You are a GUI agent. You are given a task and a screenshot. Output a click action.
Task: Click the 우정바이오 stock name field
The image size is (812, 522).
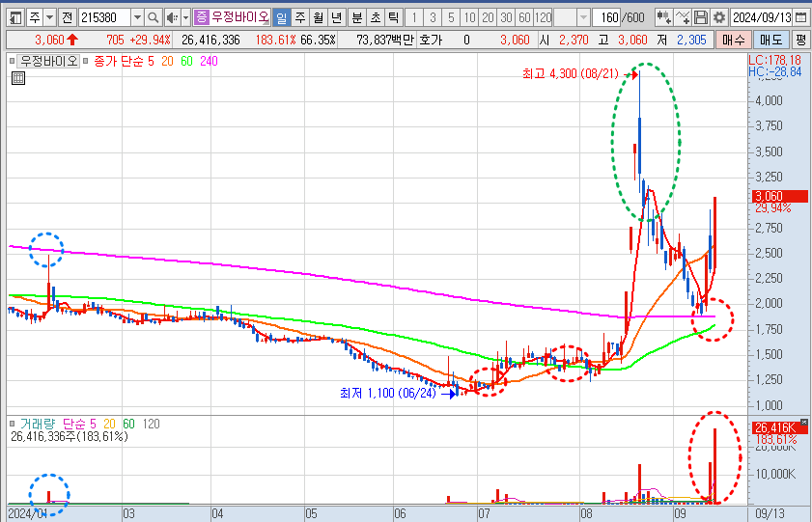pyautogui.click(x=239, y=18)
